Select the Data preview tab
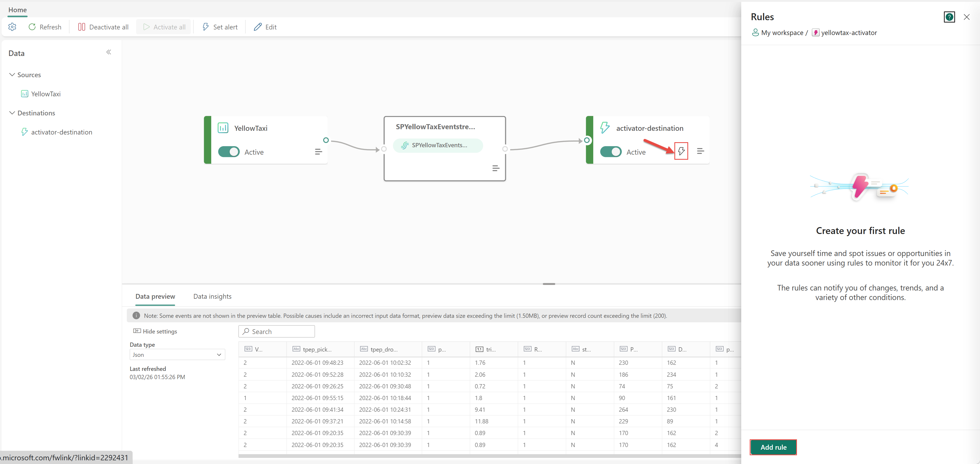This screenshot has width=980, height=464. pyautogui.click(x=155, y=296)
